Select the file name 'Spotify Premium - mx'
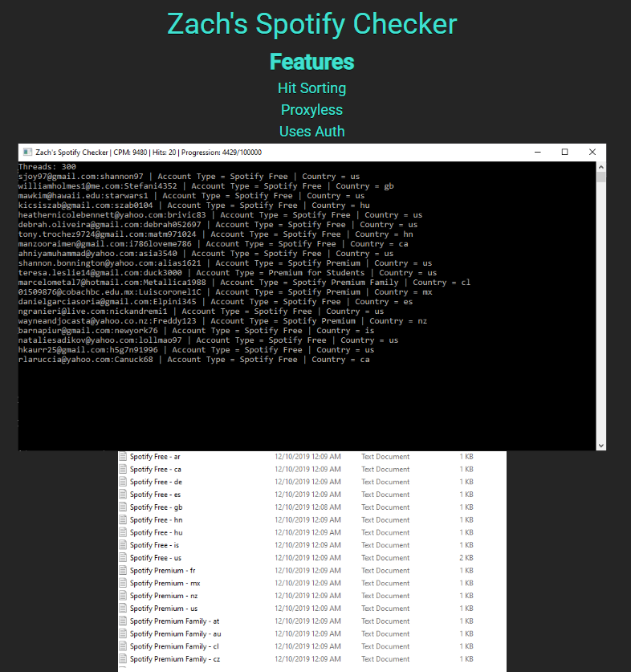Viewport: 631px width, 672px height. tap(165, 583)
